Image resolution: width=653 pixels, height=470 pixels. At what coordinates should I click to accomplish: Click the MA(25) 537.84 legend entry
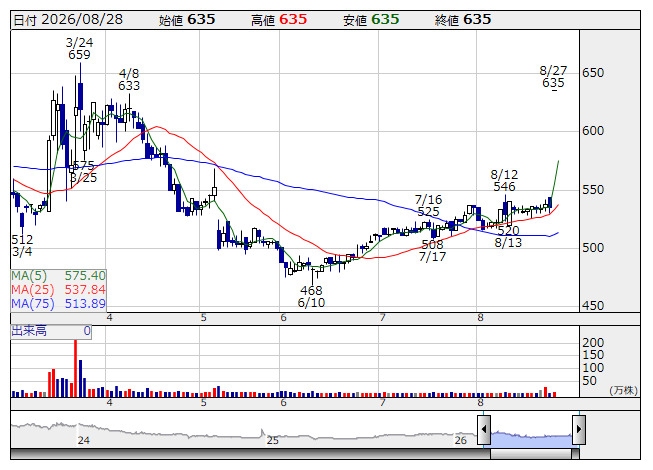pyautogui.click(x=58, y=290)
